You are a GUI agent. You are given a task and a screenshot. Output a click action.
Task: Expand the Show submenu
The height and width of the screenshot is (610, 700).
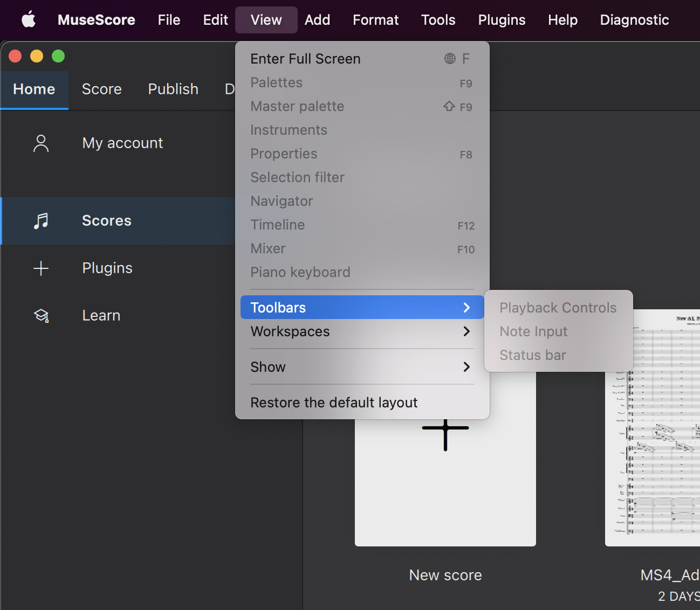(268, 367)
